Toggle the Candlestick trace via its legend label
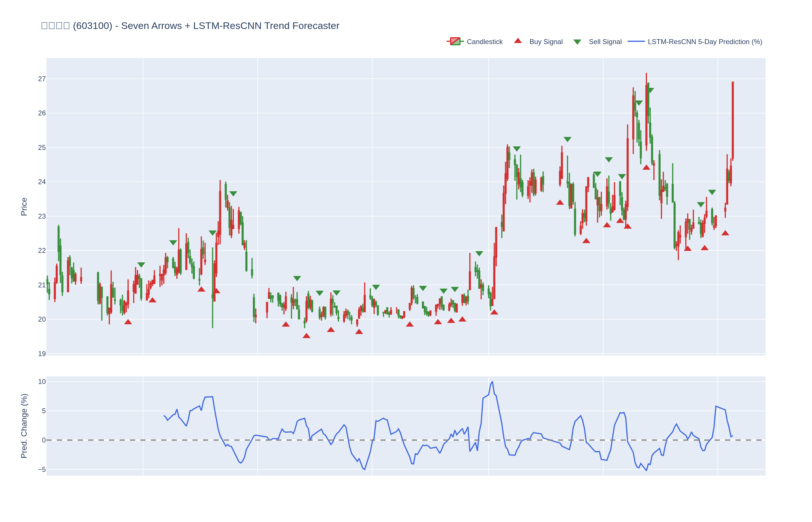812x522 pixels. click(x=484, y=42)
